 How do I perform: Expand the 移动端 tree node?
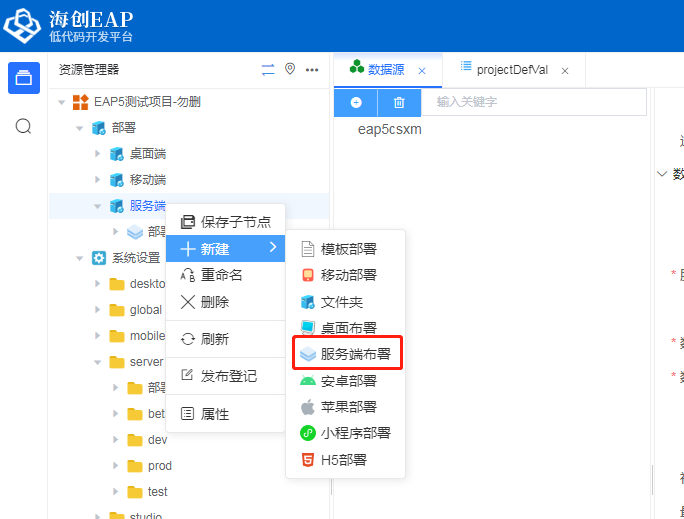coord(97,180)
